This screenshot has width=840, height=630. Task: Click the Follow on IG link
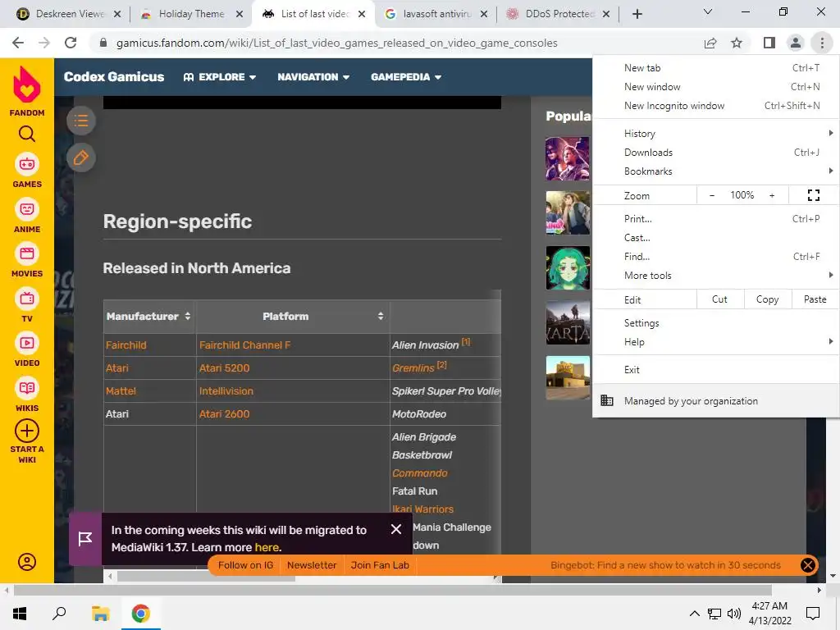pyautogui.click(x=245, y=565)
